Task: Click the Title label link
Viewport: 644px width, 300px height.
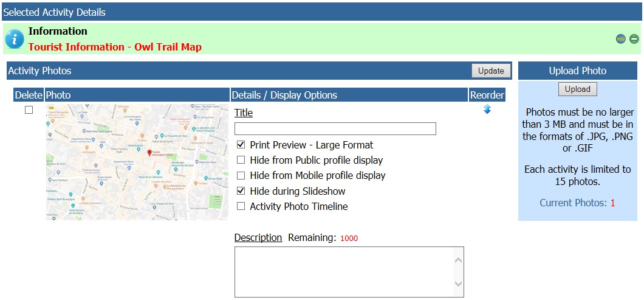Action: 244,113
